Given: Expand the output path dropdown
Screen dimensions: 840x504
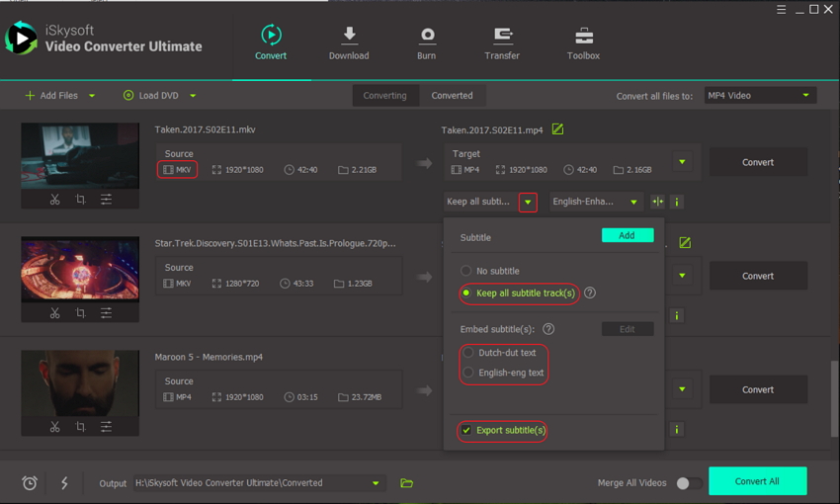Looking at the screenshot, I should (x=376, y=483).
